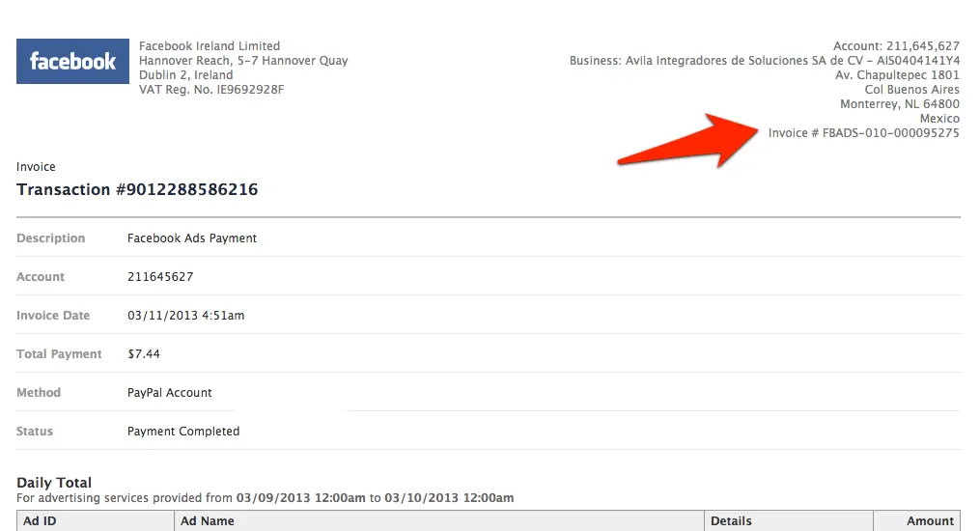Screen dimensions: 980x531
Task: Click the Invoice # FBADS-010-000095275 text
Action: pos(864,133)
